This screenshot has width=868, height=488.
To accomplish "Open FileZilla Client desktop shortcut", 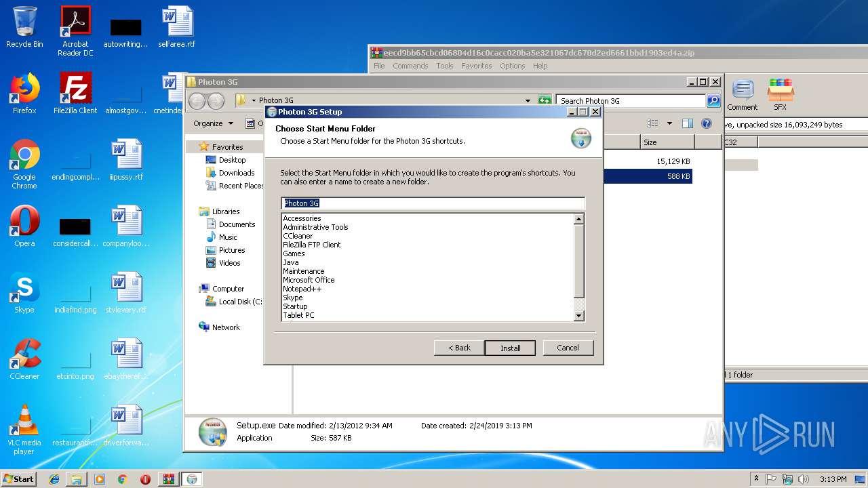I will click(x=75, y=94).
